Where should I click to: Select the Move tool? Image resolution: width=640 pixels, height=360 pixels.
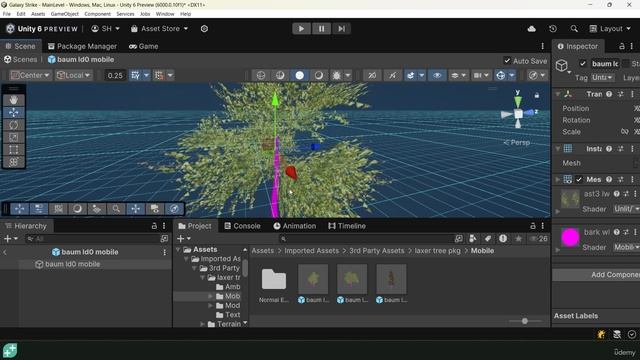(x=13, y=113)
